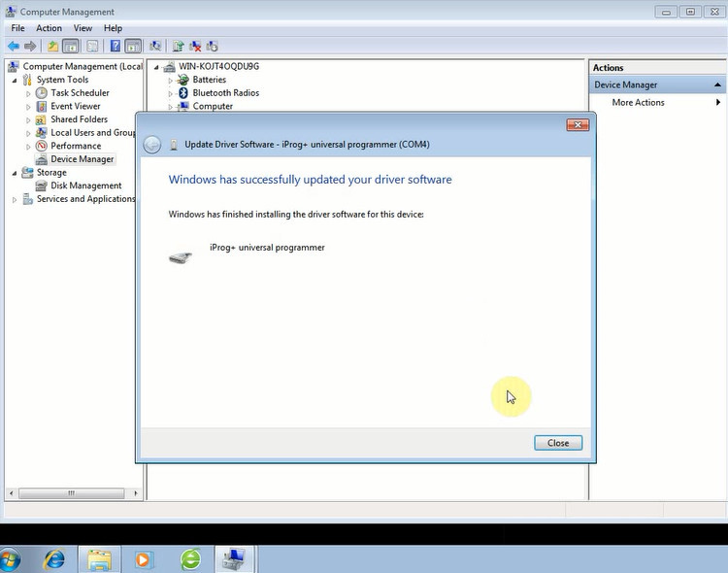This screenshot has height=573, width=728.
Task: Click the Properties toolbar icon
Action: (x=92, y=46)
